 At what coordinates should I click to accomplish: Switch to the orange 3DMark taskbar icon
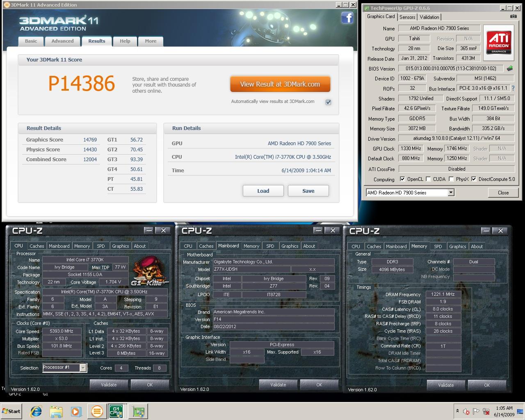click(x=97, y=411)
